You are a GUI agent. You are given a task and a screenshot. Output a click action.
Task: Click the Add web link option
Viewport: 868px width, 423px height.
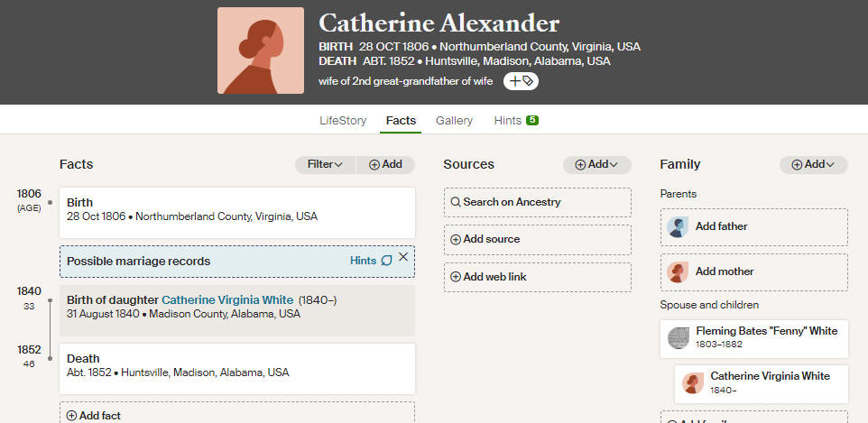538,277
